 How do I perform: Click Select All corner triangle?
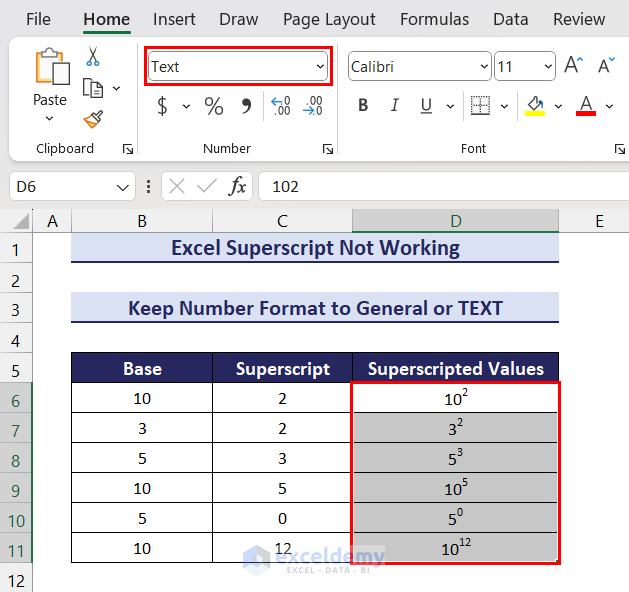[x=21, y=221]
